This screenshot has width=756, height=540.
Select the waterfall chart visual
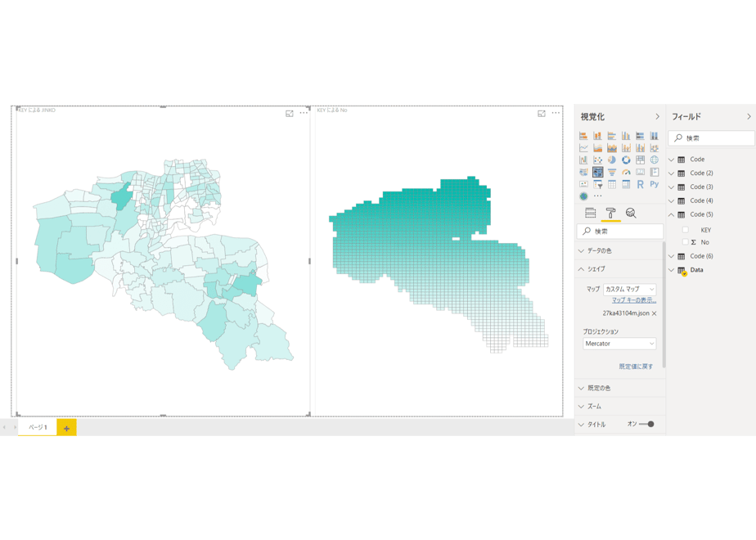click(583, 160)
